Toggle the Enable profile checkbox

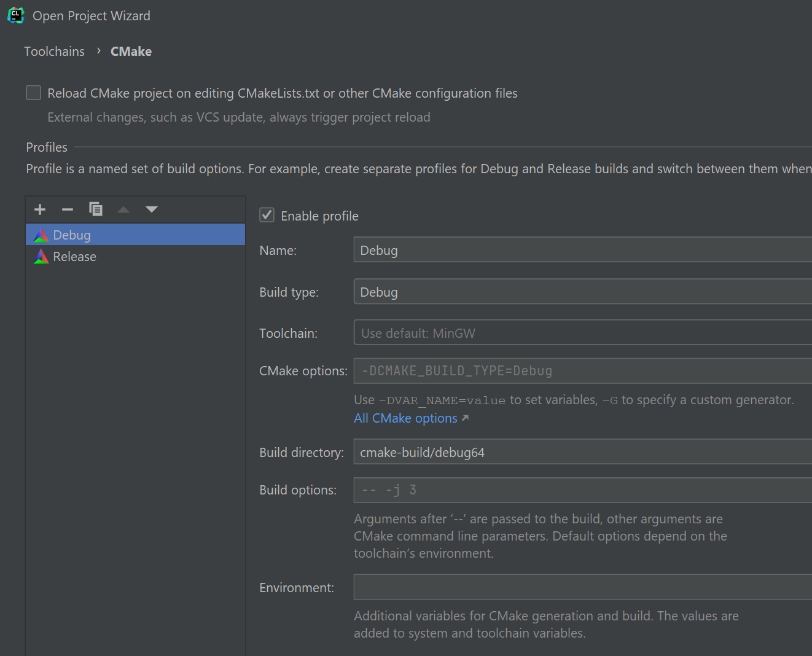pos(267,215)
